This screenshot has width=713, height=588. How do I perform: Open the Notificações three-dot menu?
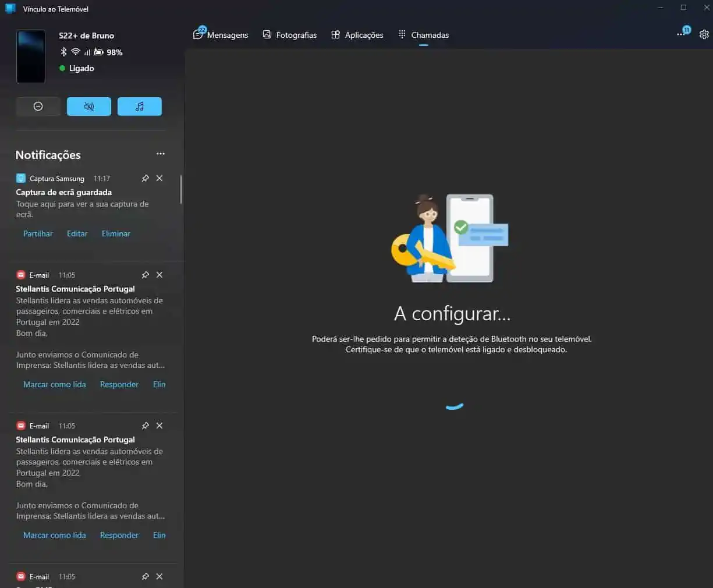coord(161,154)
